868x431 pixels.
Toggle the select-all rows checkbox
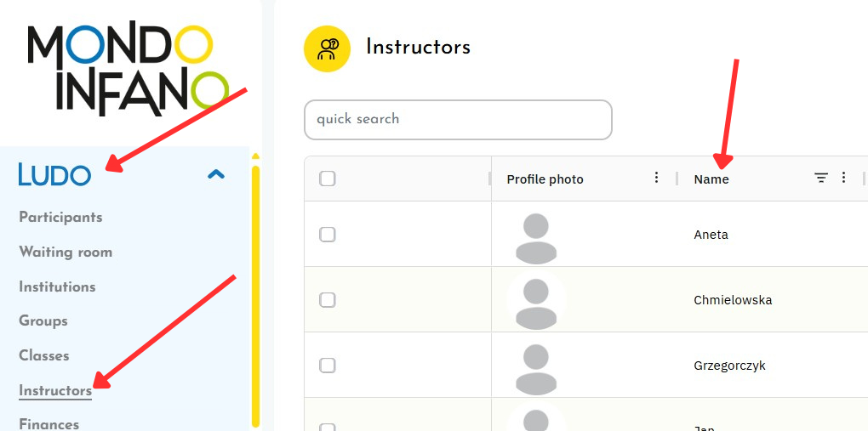point(328,179)
